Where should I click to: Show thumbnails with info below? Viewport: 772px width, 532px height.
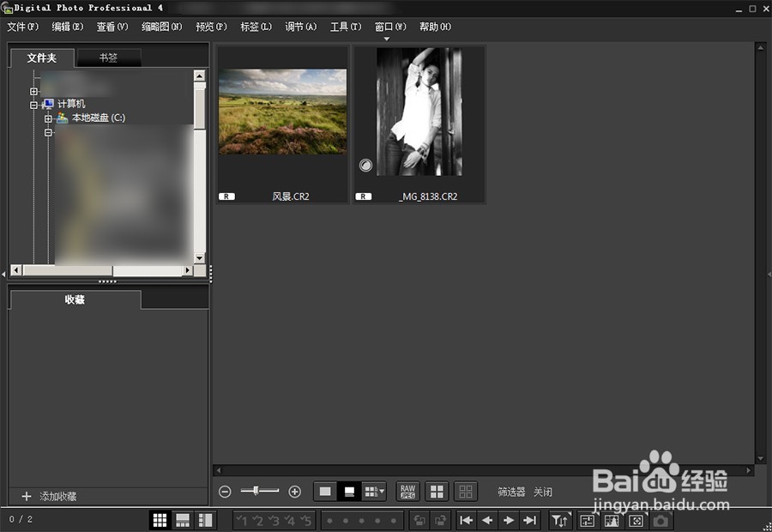pos(349,492)
